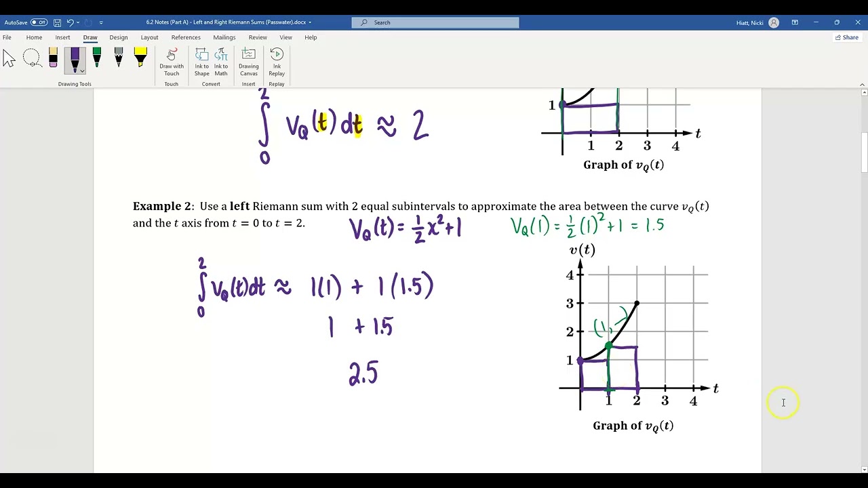Click the scrollbar up arrow
The height and width of the screenshot is (488, 868).
pos(864,93)
